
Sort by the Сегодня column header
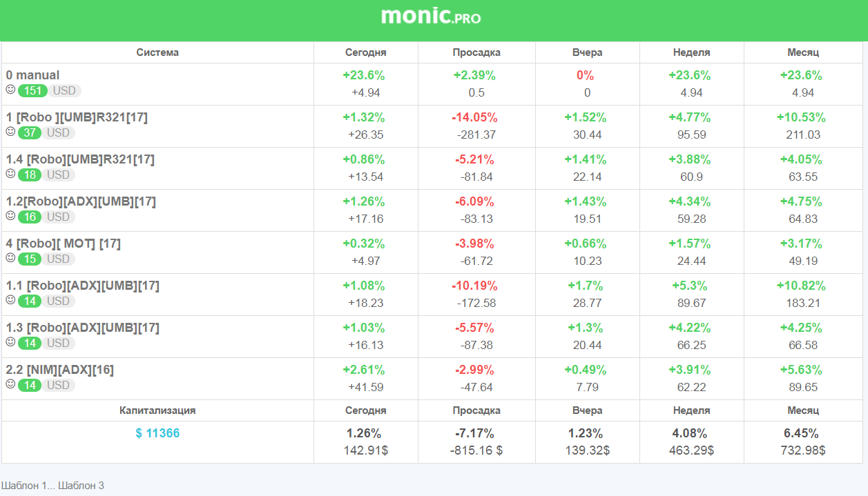point(366,52)
